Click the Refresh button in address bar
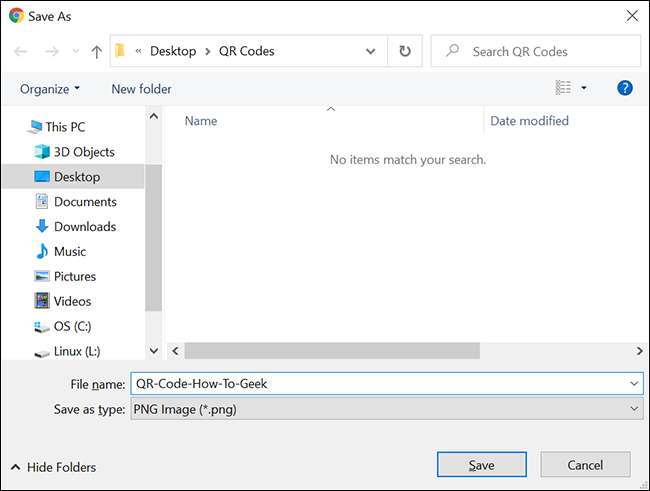The height and width of the screenshot is (491, 650). [x=404, y=51]
